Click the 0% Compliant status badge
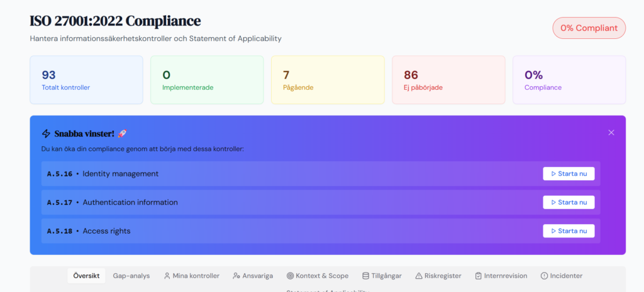644x292 pixels. coord(589,28)
